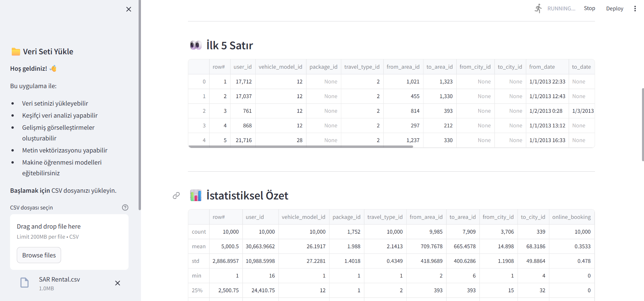Sort statistics table by online_booking column
This screenshot has width=644, height=301.
click(x=571, y=217)
